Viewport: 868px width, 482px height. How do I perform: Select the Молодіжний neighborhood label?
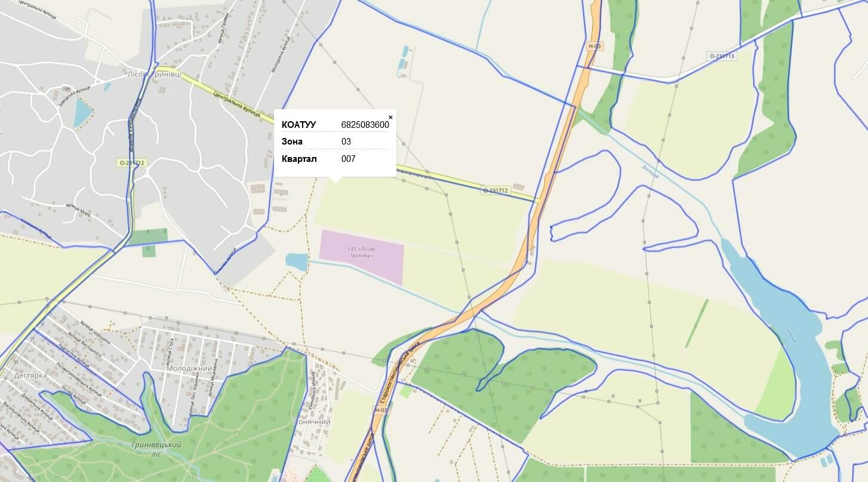189,369
